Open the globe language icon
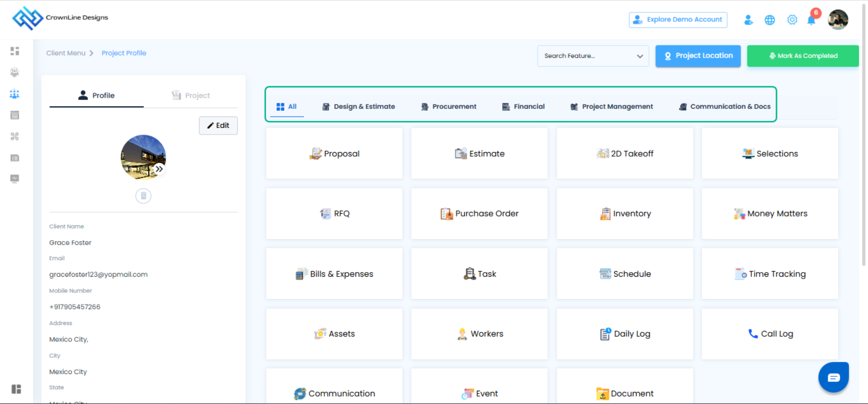868x404 pixels. [x=770, y=20]
